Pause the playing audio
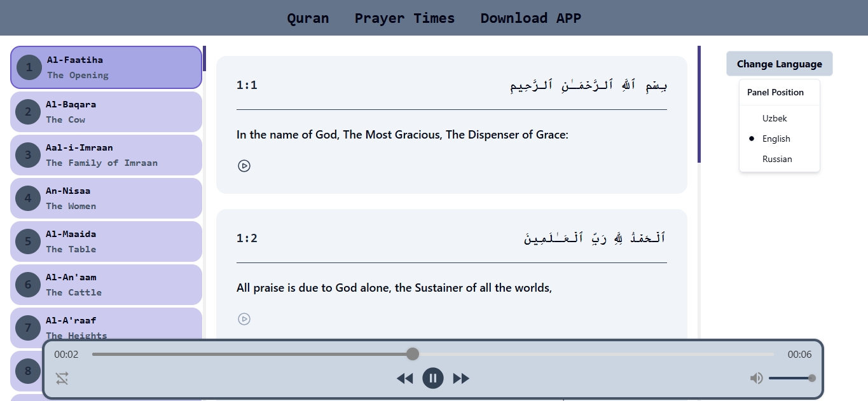This screenshot has height=401, width=868. 433,379
